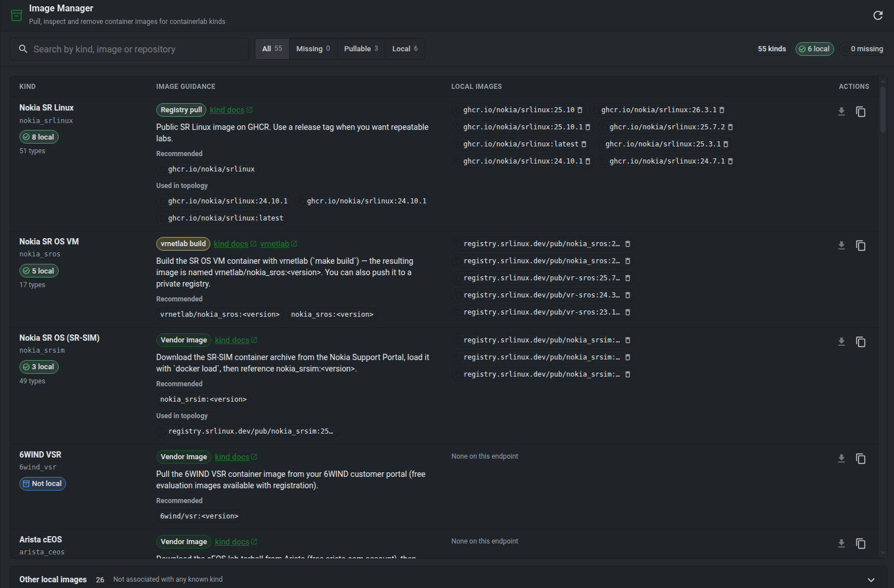Click the 0 missing summary badge
The height and width of the screenshot is (588, 894).
862,49
